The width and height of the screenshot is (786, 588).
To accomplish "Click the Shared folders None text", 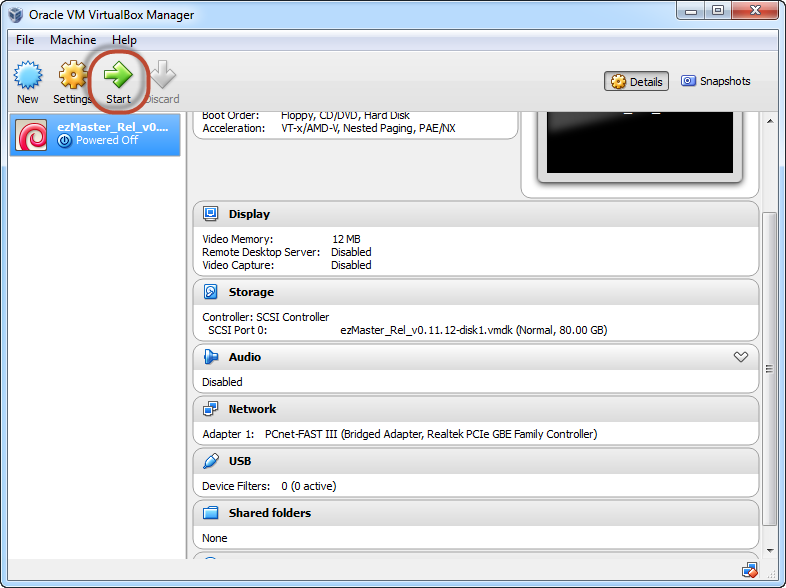I will [215, 538].
